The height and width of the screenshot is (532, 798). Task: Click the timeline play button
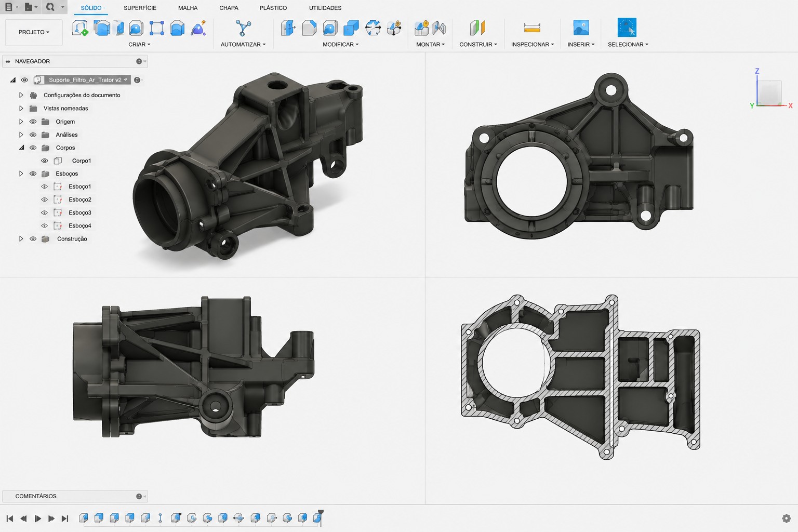(x=37, y=518)
